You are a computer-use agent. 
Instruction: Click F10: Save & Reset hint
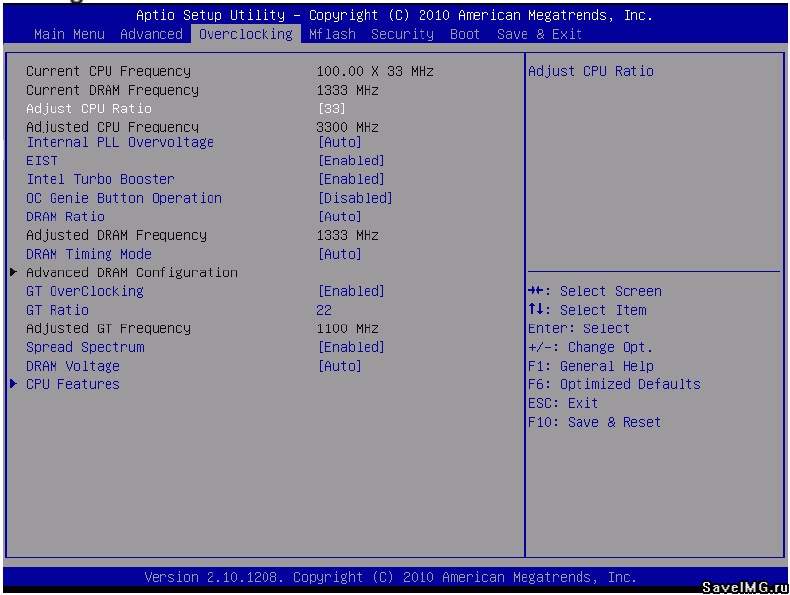[x=595, y=422]
